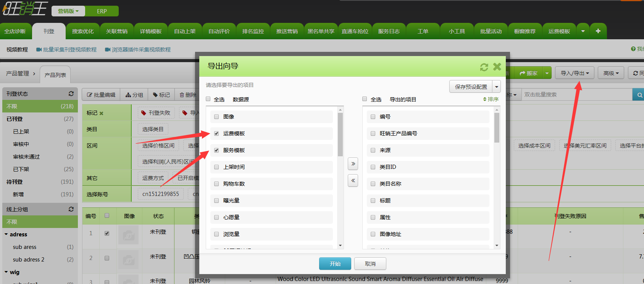Select the 刊登失败 tag filter
Screen dimensions: 644x284
click(156, 113)
